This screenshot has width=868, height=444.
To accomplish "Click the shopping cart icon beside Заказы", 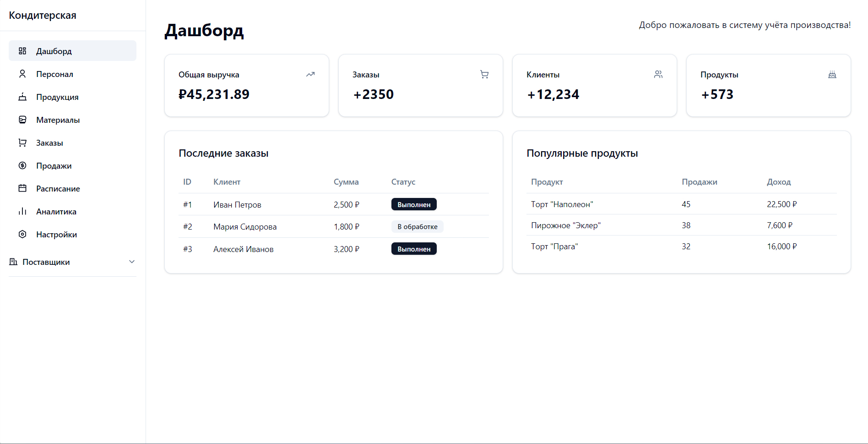I will pos(22,143).
